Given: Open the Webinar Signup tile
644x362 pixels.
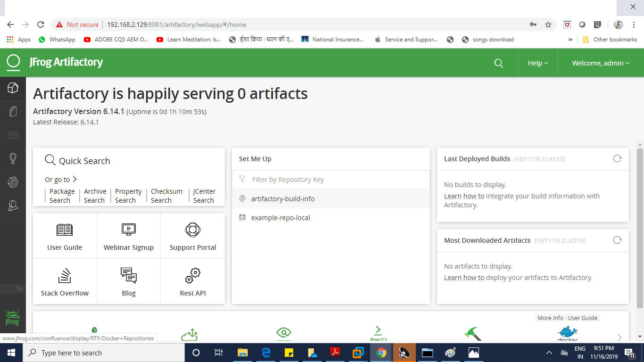Looking at the screenshot, I should 129,236.
